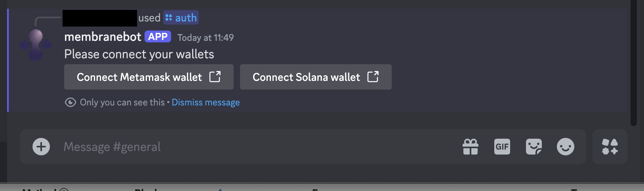The width and height of the screenshot is (644, 191).
Task: Open the sticker picker
Action: (534, 147)
